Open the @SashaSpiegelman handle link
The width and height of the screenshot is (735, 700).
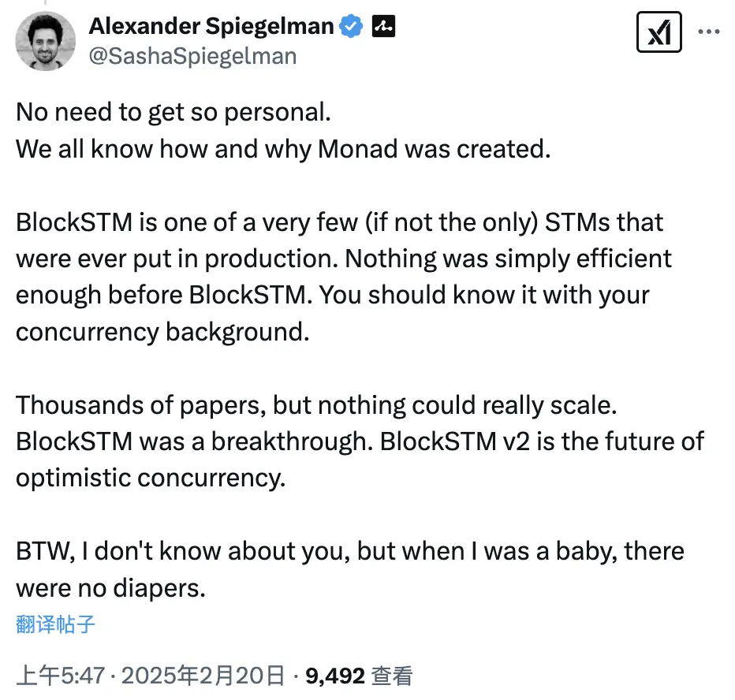coord(192,56)
